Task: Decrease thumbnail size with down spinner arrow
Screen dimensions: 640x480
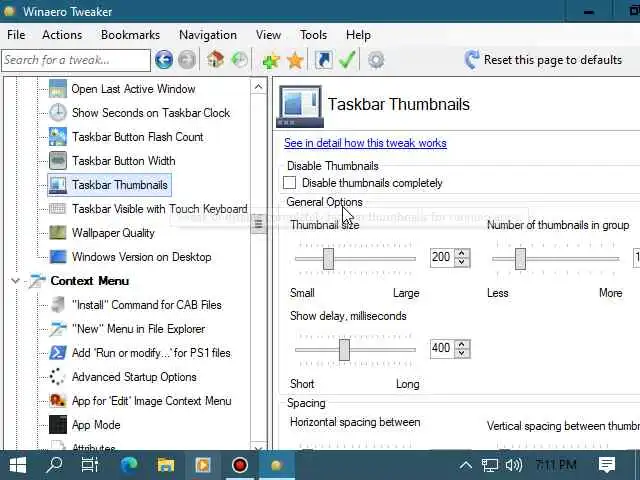Action: point(462,262)
